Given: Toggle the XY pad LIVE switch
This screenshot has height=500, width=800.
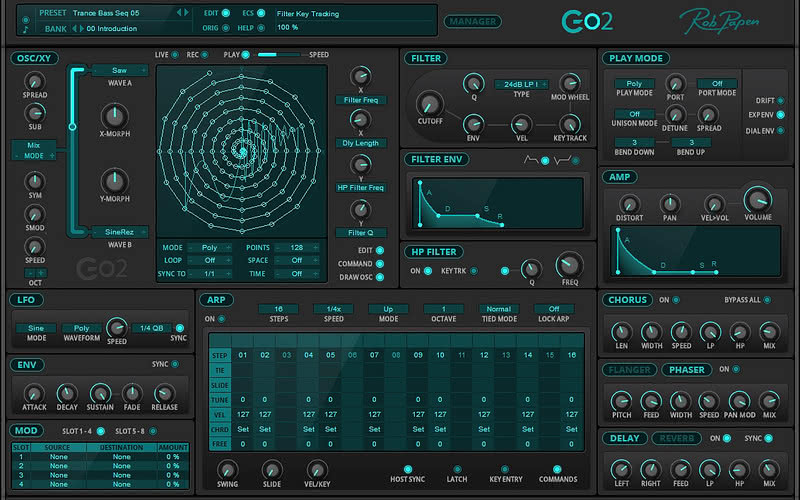Looking at the screenshot, I should [x=175, y=55].
